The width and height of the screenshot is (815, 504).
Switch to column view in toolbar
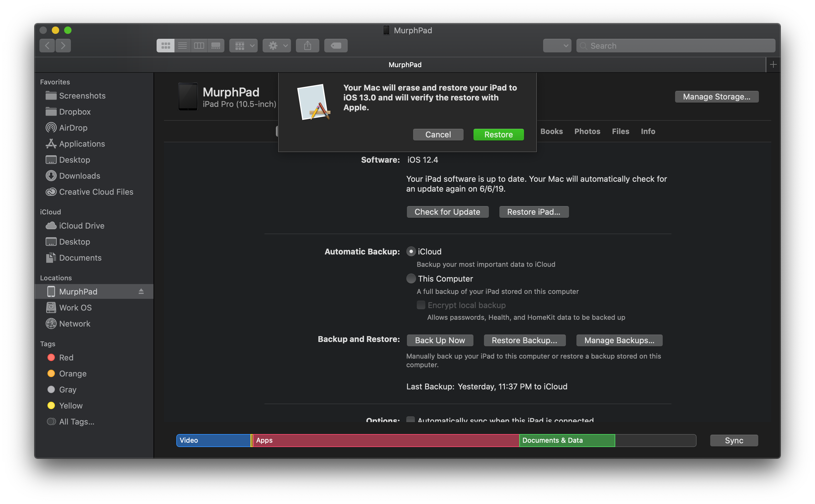click(199, 46)
